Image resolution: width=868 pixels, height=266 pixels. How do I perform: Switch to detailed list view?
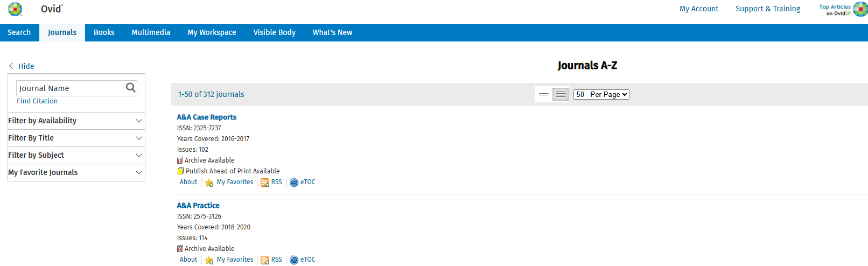coord(561,94)
